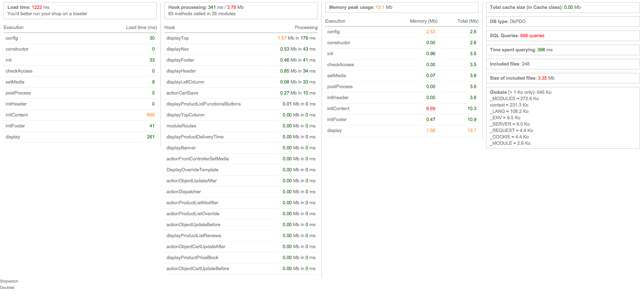The width and height of the screenshot is (644, 291).
Task: Select the displayNav hook entry
Action: [241, 49]
